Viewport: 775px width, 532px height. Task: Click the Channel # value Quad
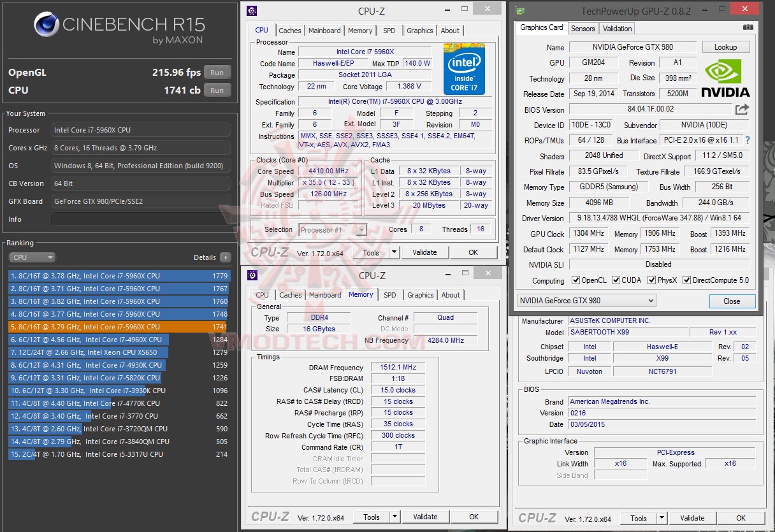point(445,317)
